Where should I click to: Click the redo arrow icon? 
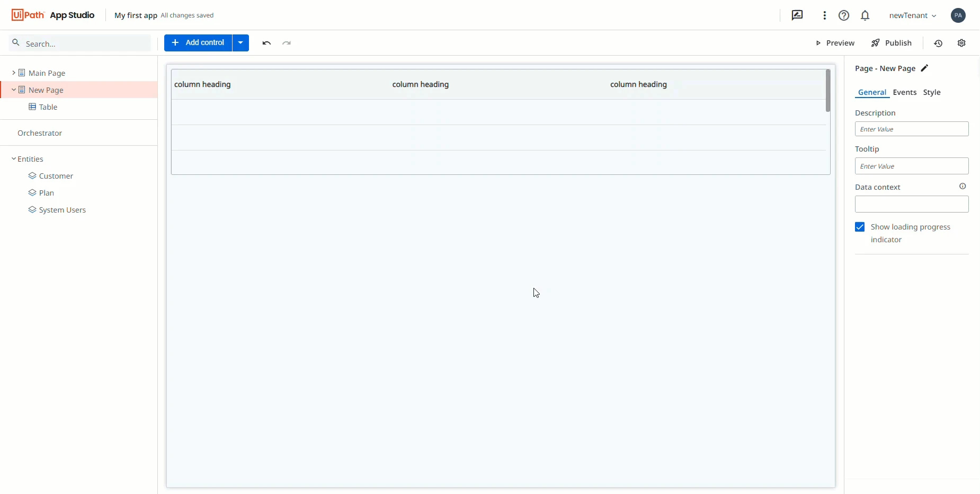click(287, 43)
